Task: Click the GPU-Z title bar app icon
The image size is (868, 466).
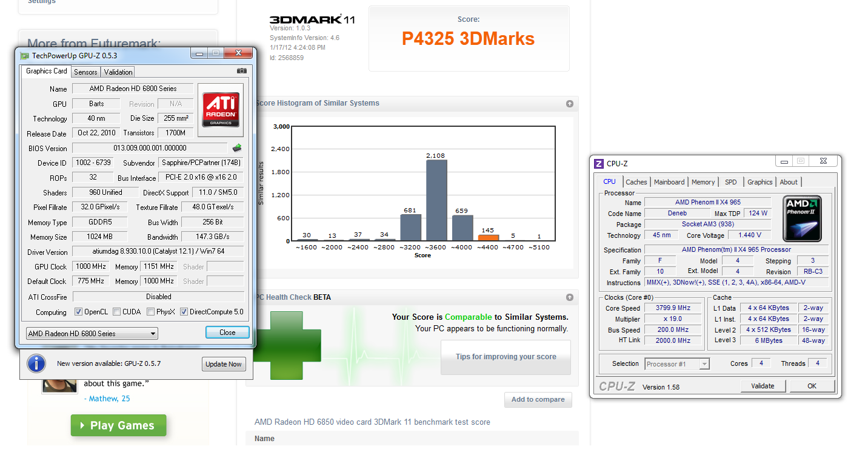Action: (x=25, y=55)
